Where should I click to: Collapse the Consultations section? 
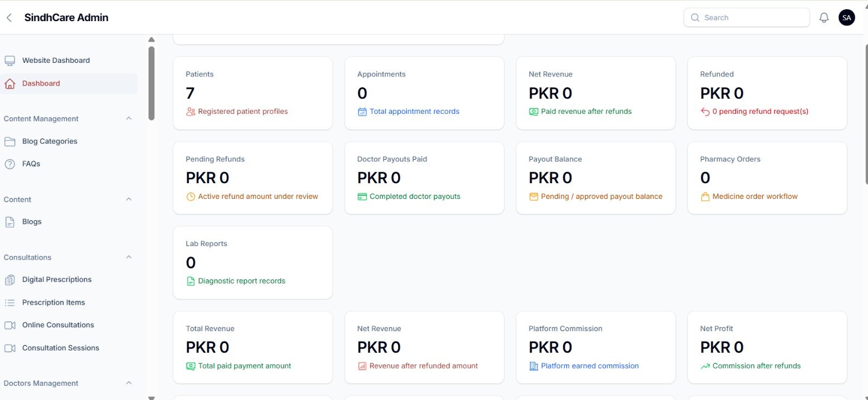coord(129,257)
